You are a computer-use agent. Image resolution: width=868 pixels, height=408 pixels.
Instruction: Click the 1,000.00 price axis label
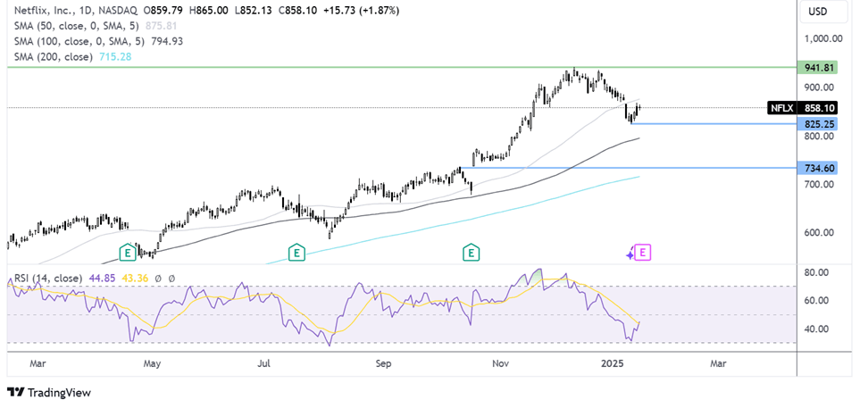click(x=822, y=38)
